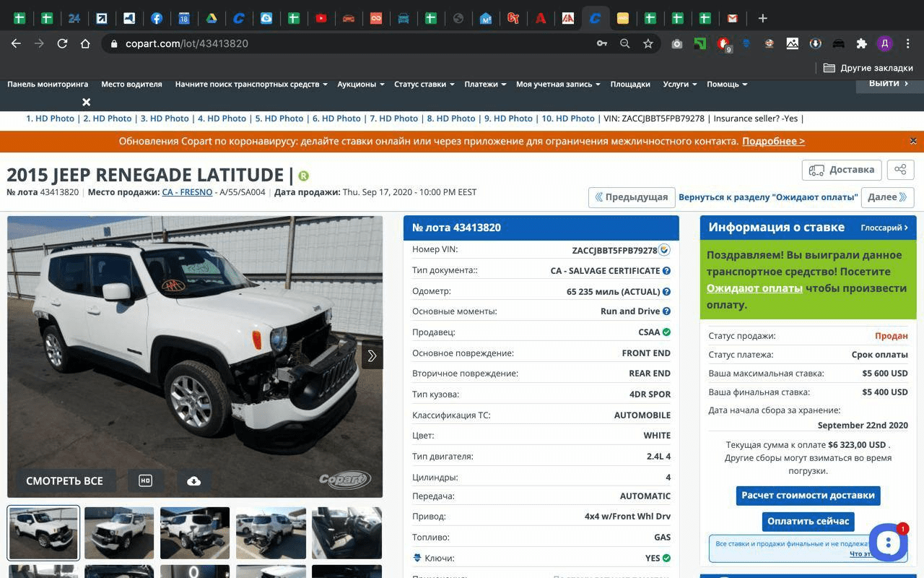This screenshot has width=924, height=578.
Task: Show next photo with right chevron
Action: point(372,355)
